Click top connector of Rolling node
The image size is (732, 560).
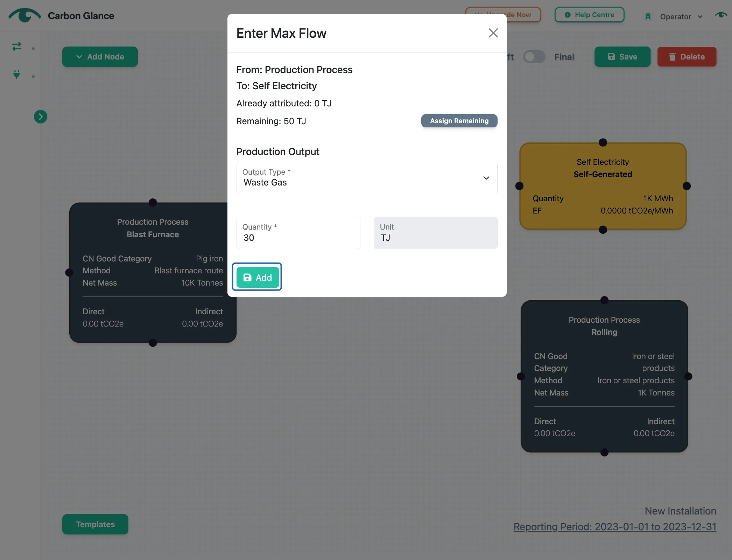(604, 300)
